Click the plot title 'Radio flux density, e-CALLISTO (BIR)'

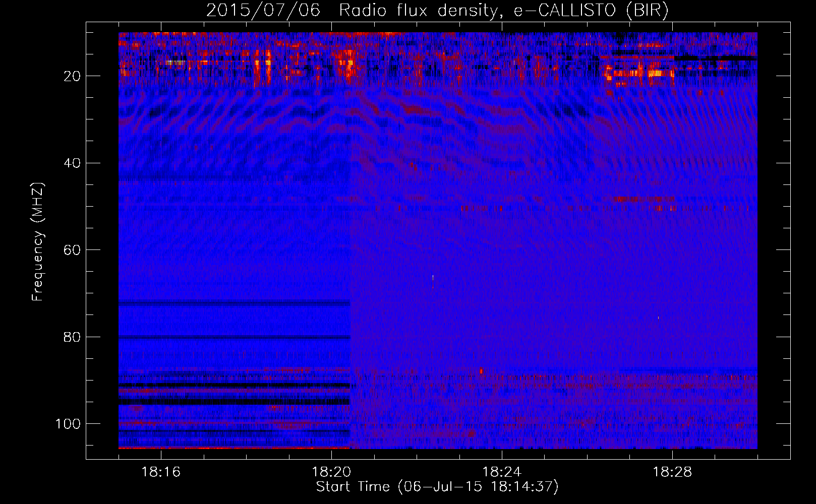click(503, 11)
